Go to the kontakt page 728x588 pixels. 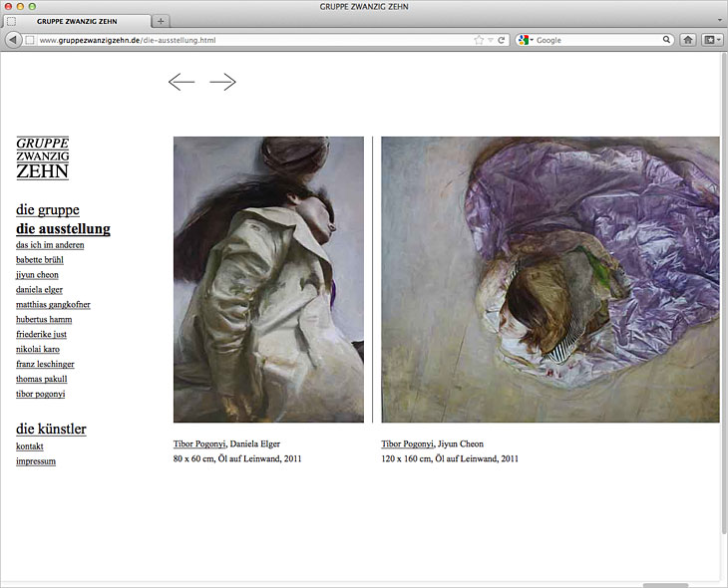(30, 446)
